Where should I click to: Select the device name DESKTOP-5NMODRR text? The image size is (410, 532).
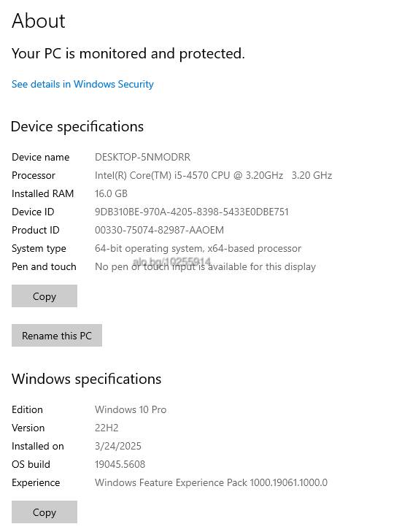[x=142, y=157]
